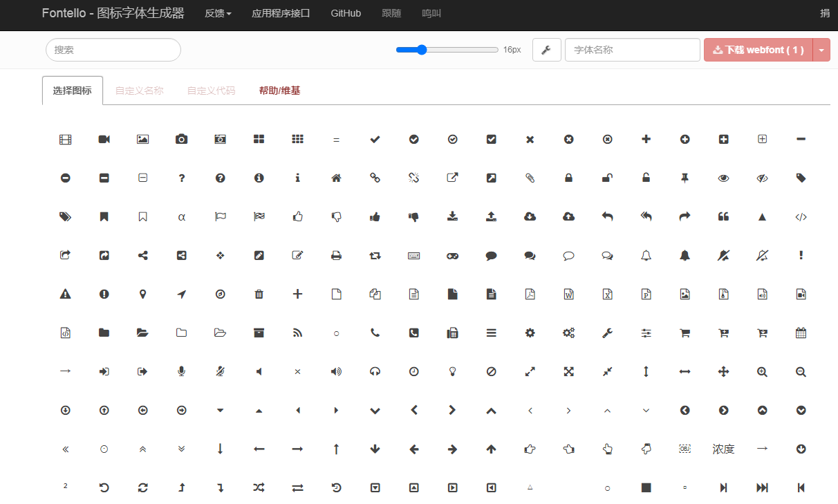Screen dimensions: 838x504
Task: Select the microphone icon
Action: [182, 371]
